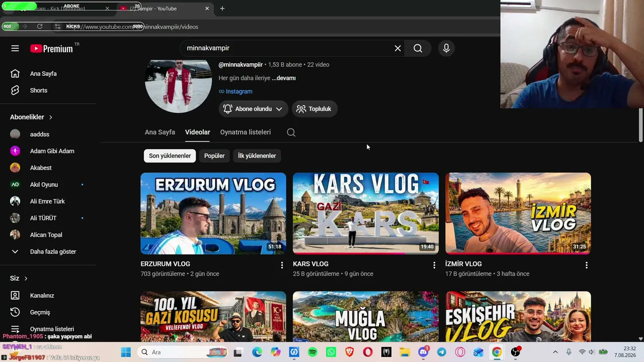Viewport: 644px width, 362px height.
Task: Switch to the channel Ana Sayfa tab
Action: click(x=160, y=132)
